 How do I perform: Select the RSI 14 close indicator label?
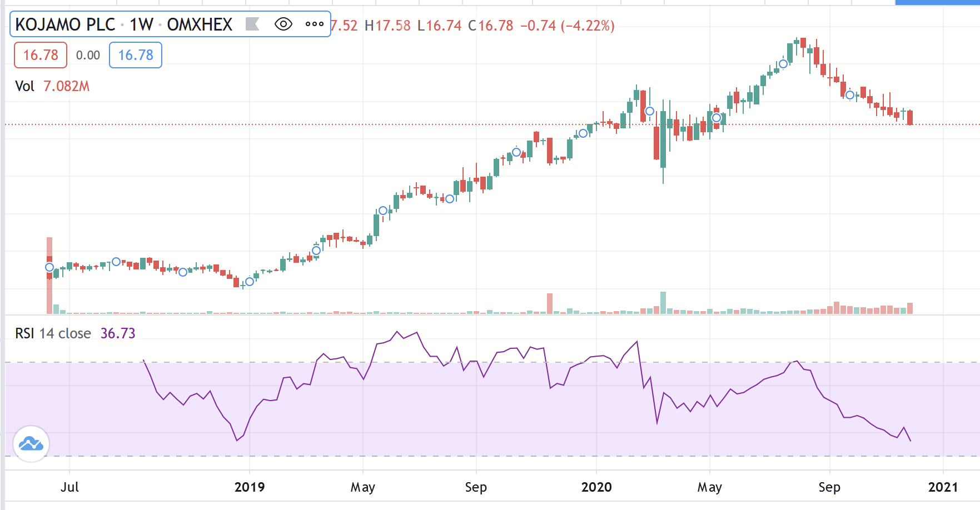[x=53, y=333]
